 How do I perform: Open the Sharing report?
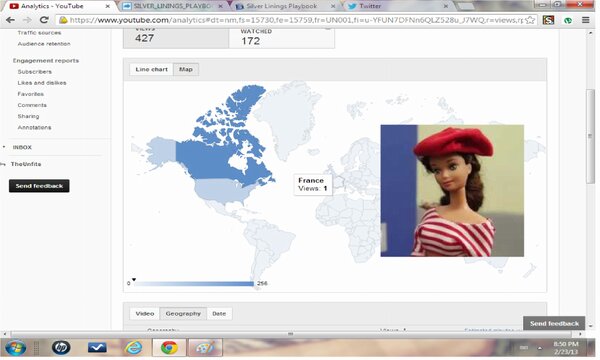[x=28, y=116]
